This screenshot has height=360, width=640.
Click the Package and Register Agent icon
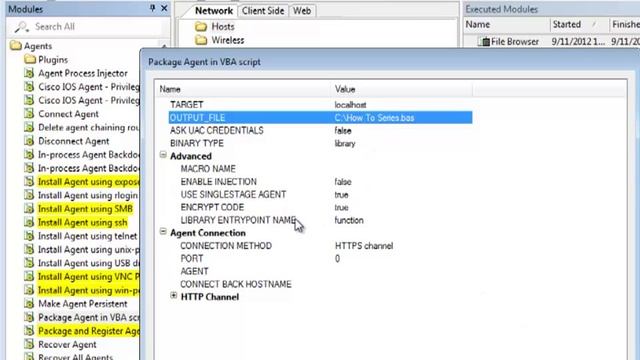pos(29,331)
